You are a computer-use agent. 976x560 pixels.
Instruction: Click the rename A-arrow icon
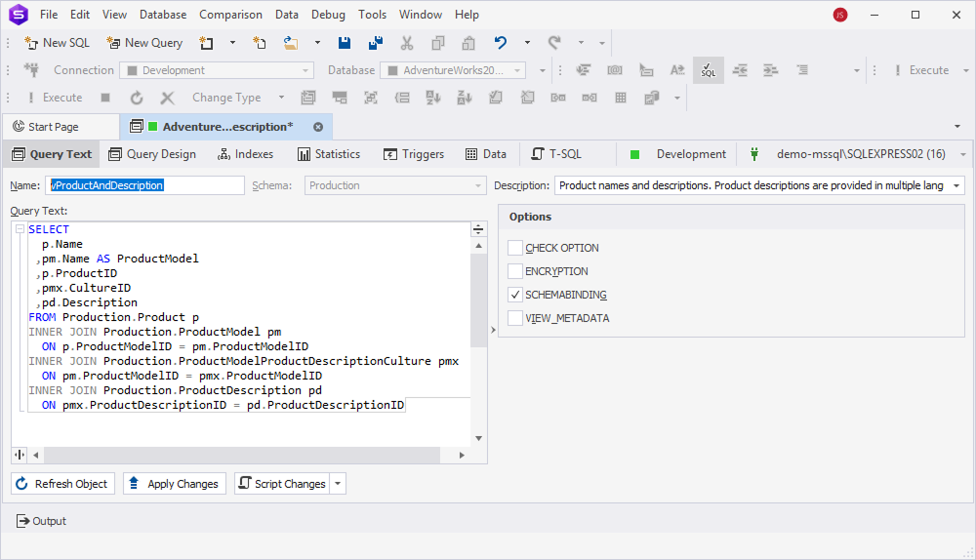(677, 70)
